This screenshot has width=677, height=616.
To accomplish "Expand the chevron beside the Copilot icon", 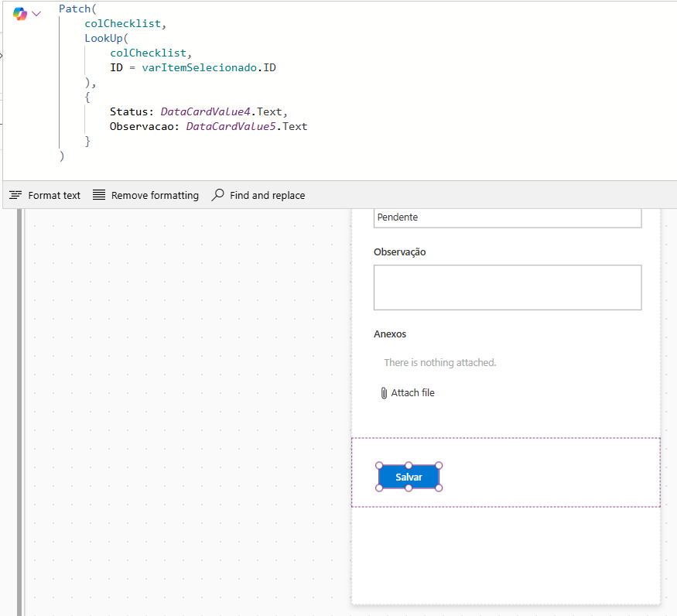I will (x=36, y=13).
